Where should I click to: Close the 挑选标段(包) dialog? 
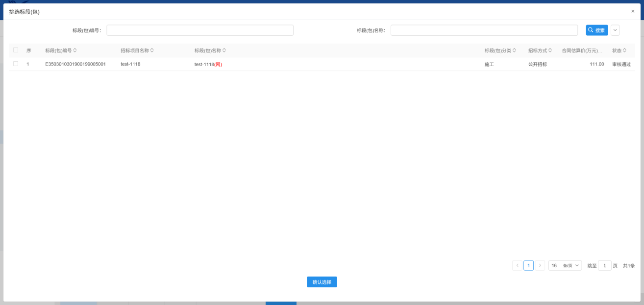pos(633,11)
